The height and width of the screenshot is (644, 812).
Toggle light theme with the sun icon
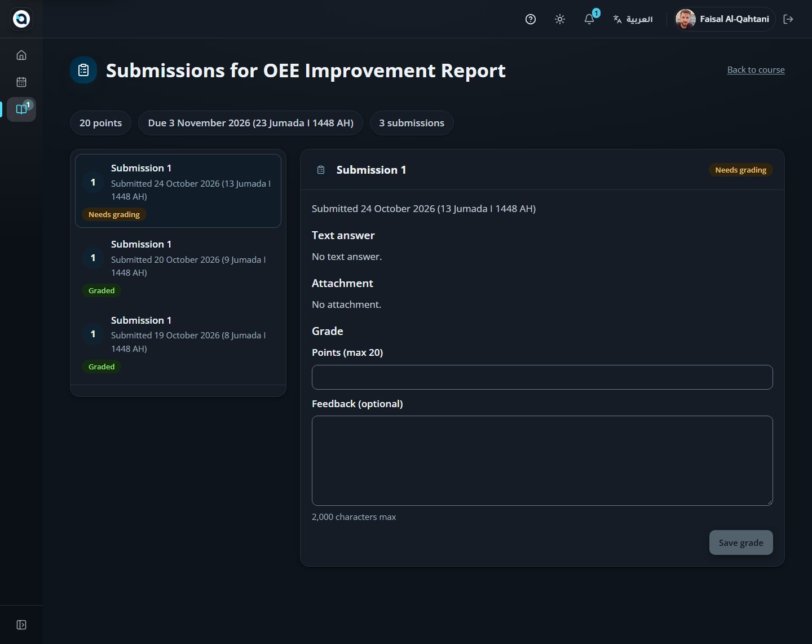click(x=560, y=19)
